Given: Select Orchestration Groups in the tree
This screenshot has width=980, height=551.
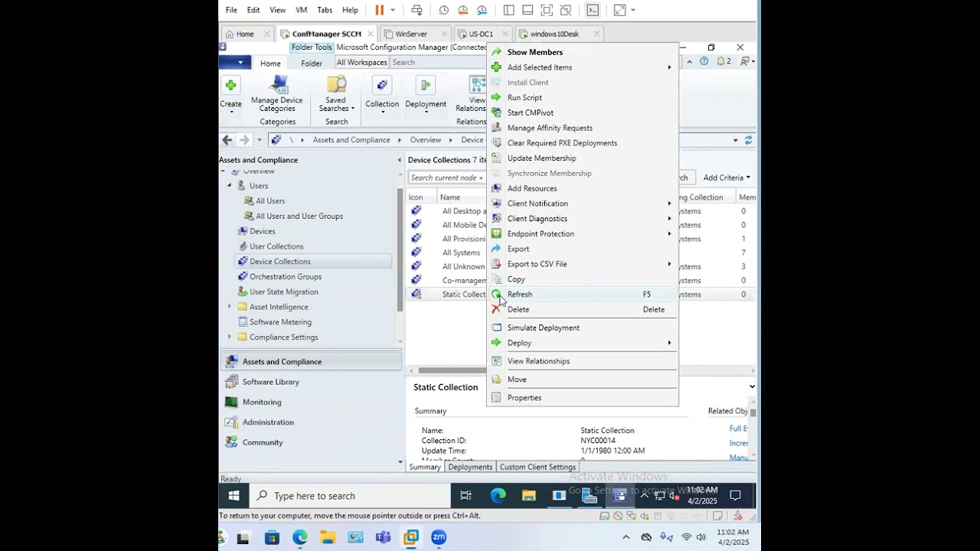Looking at the screenshot, I should (286, 277).
